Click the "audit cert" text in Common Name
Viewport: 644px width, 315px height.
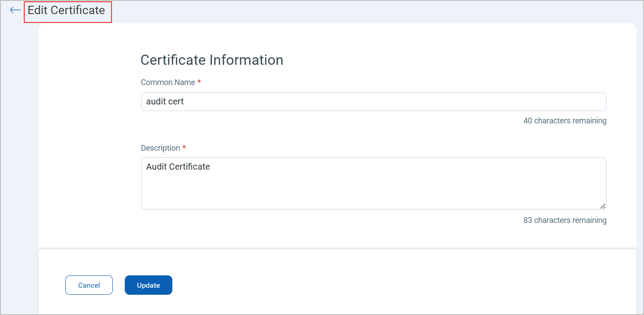click(x=165, y=102)
